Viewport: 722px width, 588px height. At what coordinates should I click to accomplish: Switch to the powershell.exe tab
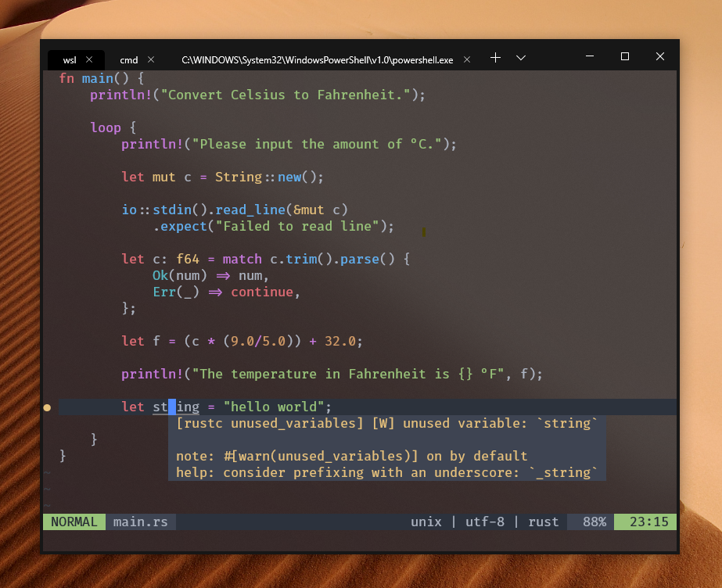coord(318,59)
